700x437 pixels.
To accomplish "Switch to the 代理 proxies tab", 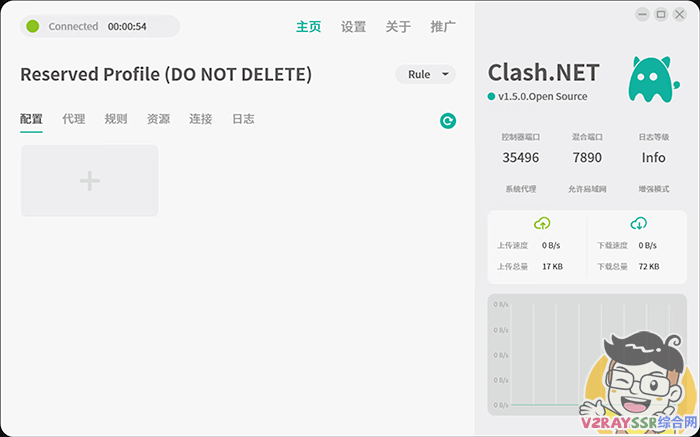I will (74, 119).
